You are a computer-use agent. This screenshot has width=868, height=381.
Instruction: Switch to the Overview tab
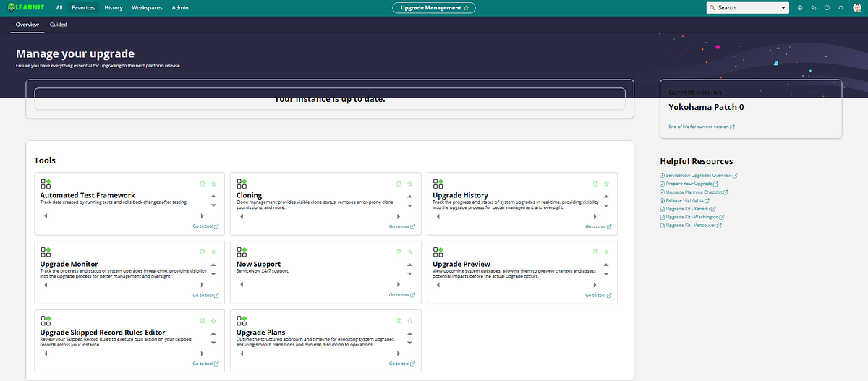[27, 25]
